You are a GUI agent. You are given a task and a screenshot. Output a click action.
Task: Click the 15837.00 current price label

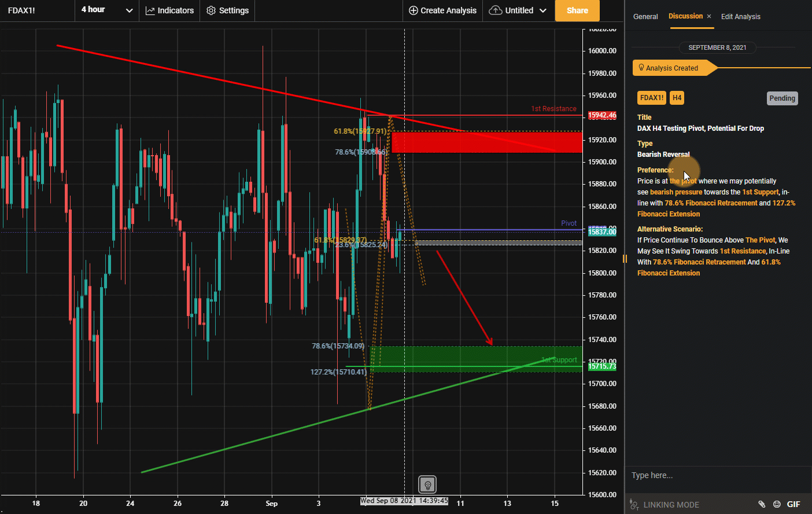tap(602, 232)
